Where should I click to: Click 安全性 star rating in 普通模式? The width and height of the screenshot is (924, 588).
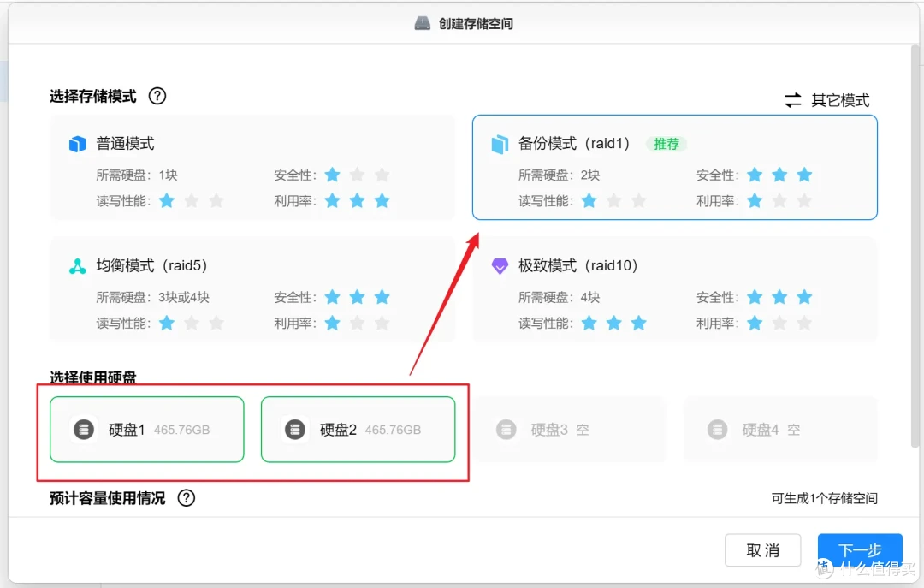[357, 175]
